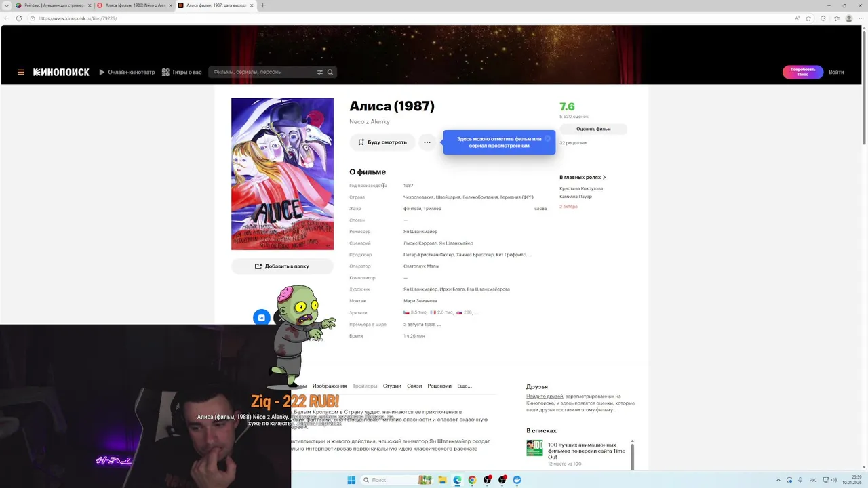
Task: Open the фэнтези genre link
Action: point(412,209)
